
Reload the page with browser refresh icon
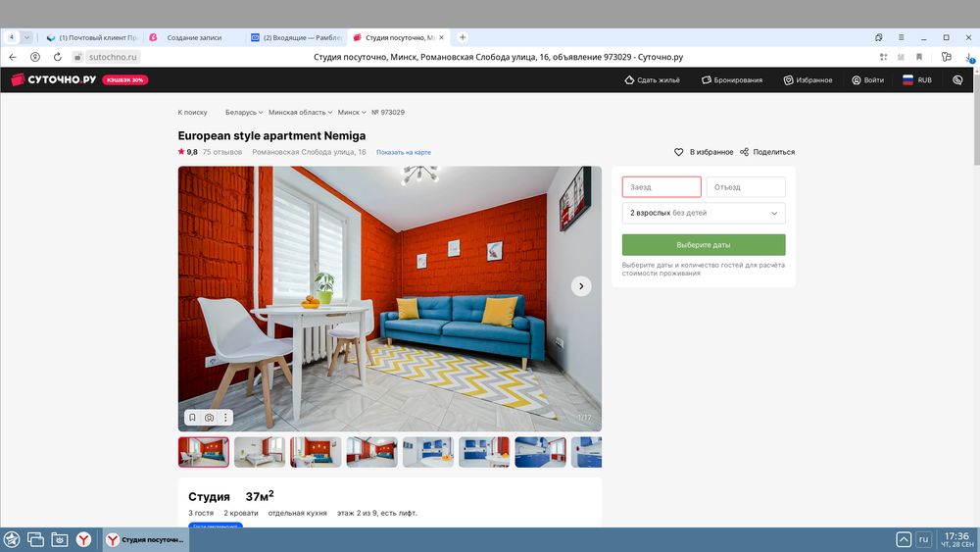pyautogui.click(x=58, y=57)
